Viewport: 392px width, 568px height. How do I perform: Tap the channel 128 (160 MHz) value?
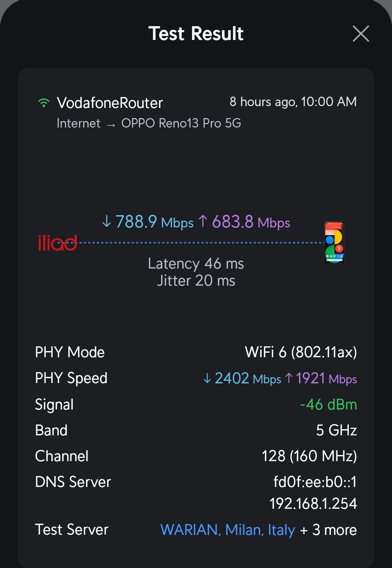click(x=309, y=456)
